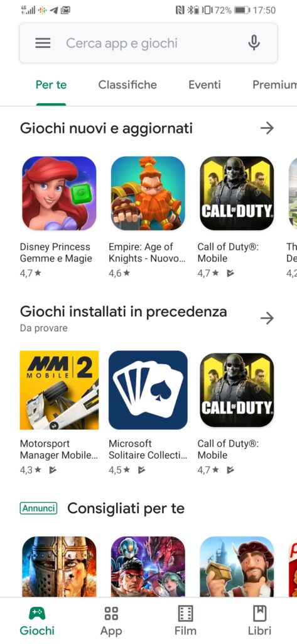The width and height of the screenshot is (297, 644).
Task: Open the hamburger menu in search bar
Action: pyautogui.click(x=43, y=43)
